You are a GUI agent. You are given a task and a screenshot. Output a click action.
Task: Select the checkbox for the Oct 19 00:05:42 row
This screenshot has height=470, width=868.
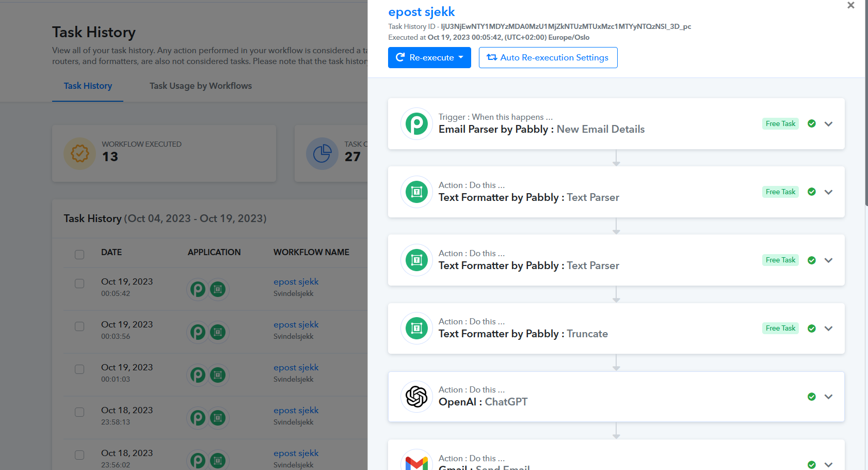coord(79,284)
